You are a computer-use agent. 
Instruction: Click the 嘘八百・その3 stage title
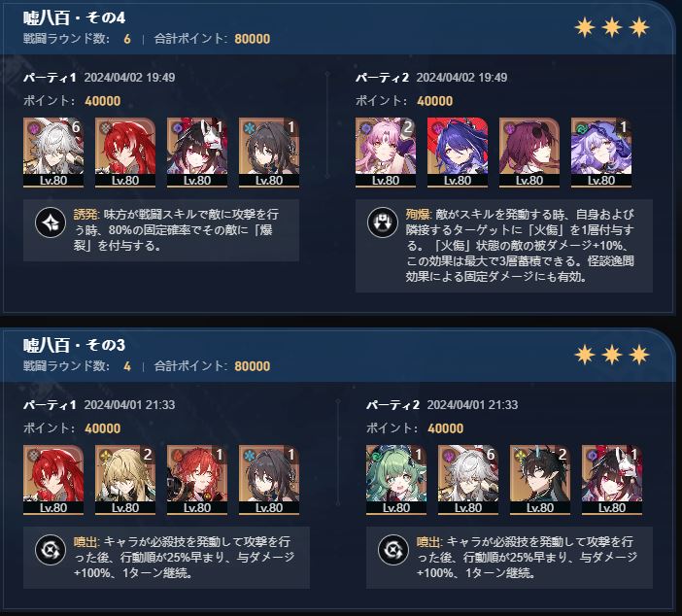[75, 346]
